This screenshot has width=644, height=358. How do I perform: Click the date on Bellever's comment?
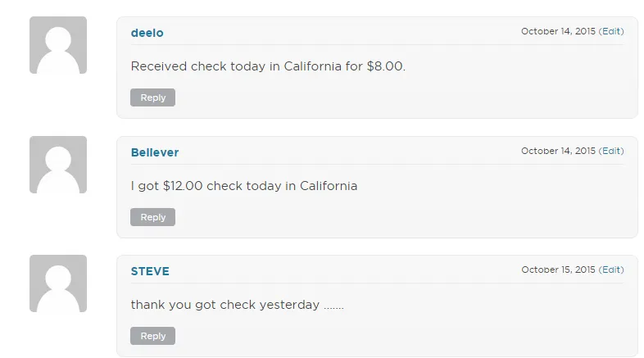[558, 151]
